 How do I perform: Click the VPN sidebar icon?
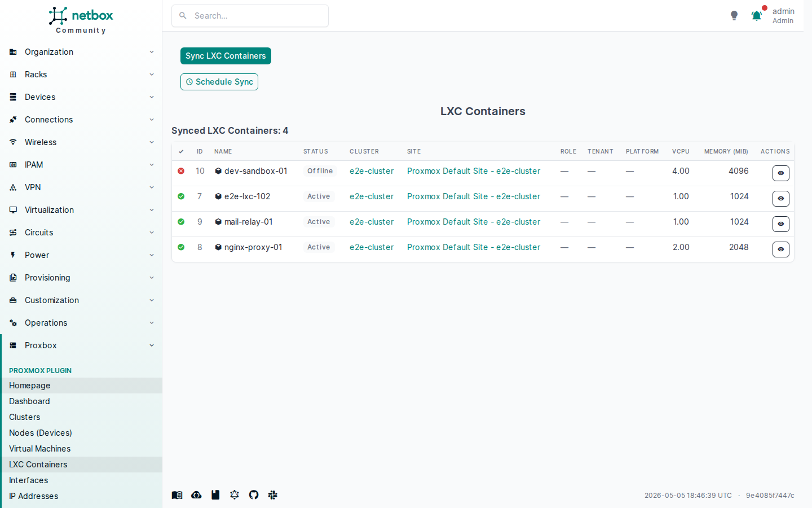(13, 187)
